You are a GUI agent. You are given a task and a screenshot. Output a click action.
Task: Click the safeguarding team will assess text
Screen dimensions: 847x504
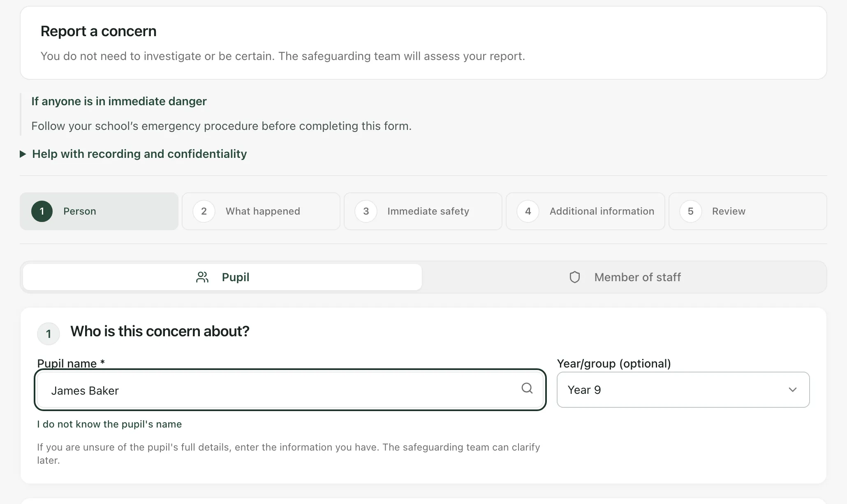coord(282,56)
